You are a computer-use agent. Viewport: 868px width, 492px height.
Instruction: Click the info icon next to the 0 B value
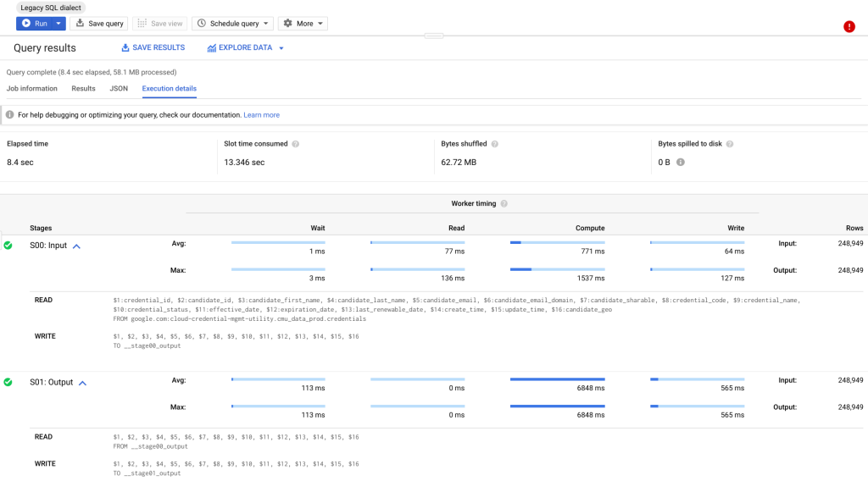point(681,161)
